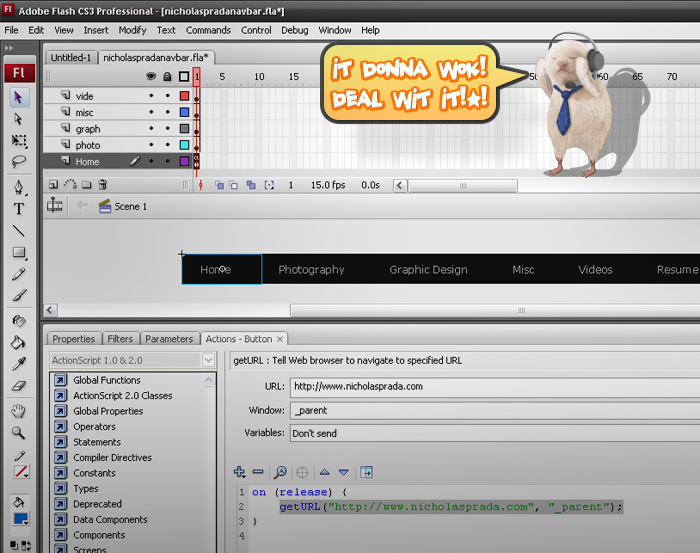Open the Commands menu

[208, 30]
